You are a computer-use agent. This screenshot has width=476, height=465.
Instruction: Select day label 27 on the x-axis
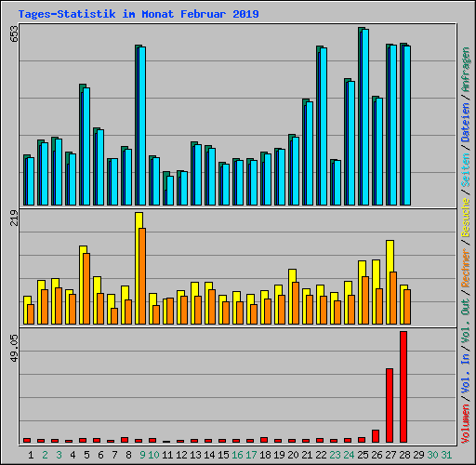pos(390,455)
